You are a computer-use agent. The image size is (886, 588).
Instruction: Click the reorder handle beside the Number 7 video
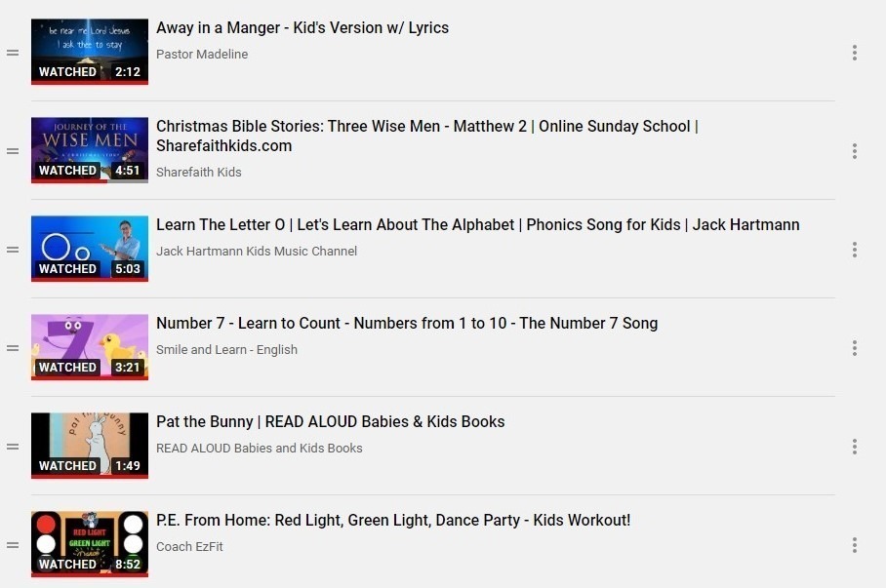(x=13, y=347)
